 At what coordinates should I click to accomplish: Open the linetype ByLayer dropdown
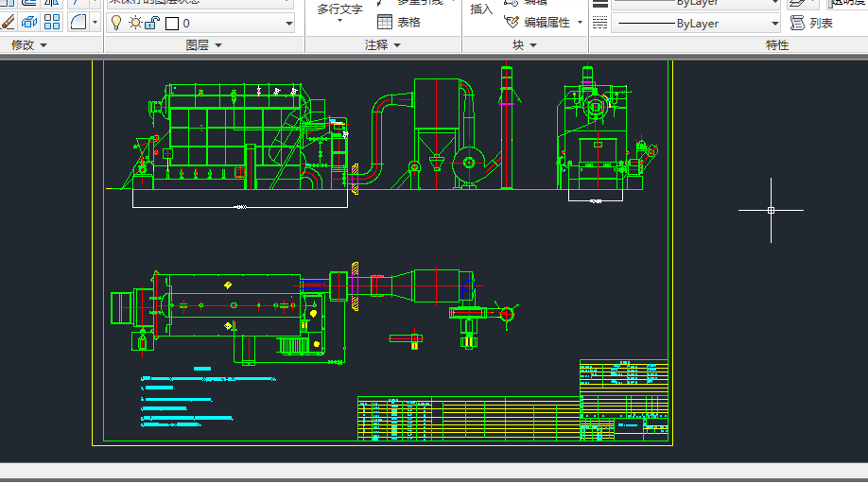click(x=775, y=24)
